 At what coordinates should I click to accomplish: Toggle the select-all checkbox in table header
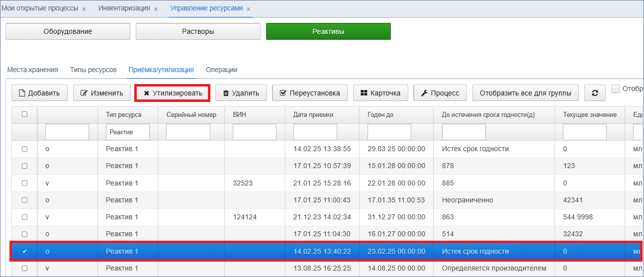(24, 114)
